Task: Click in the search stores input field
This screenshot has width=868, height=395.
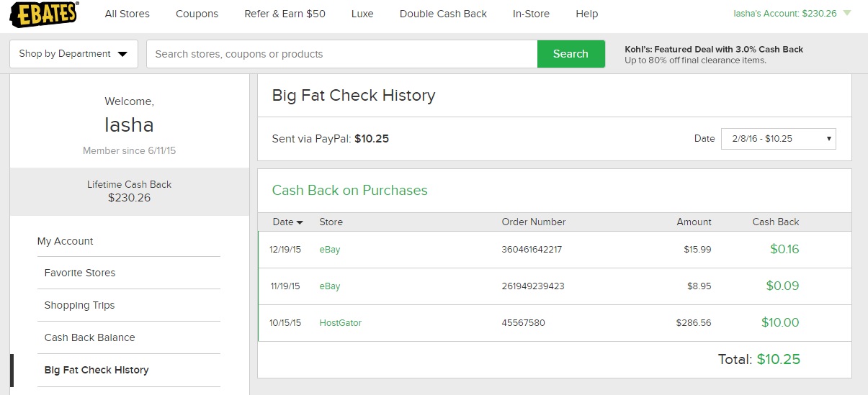Action: (x=342, y=54)
